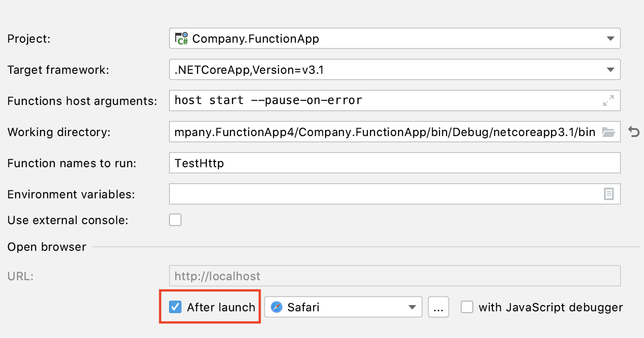Click the with JavaScript debugger label

(551, 307)
